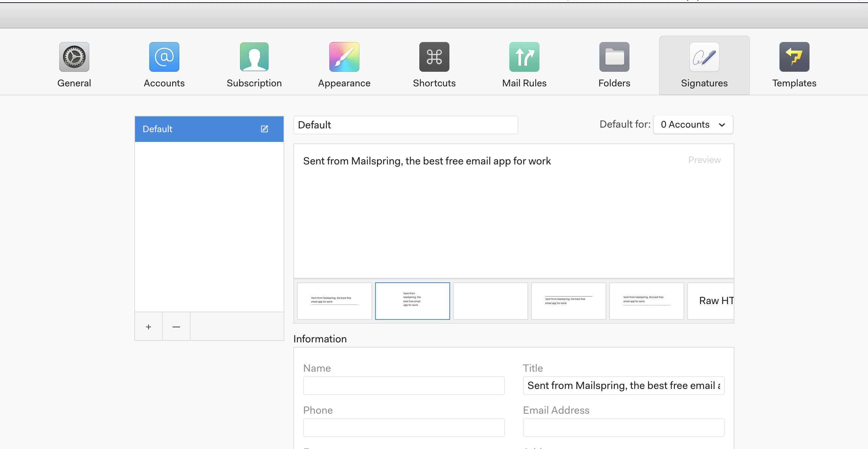This screenshot has height=449, width=868.
Task: Open the General preferences pane
Action: click(x=74, y=65)
